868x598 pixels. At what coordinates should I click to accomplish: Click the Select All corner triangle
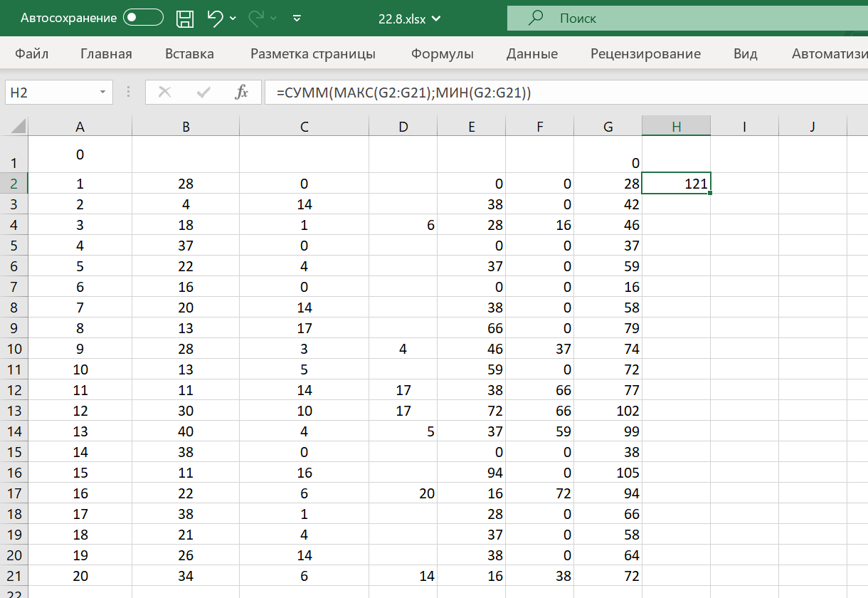pyautogui.click(x=17, y=127)
